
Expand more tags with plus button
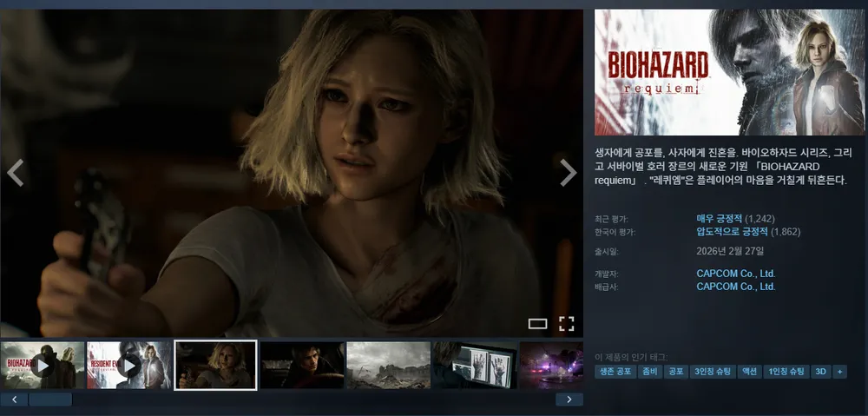[x=839, y=372]
